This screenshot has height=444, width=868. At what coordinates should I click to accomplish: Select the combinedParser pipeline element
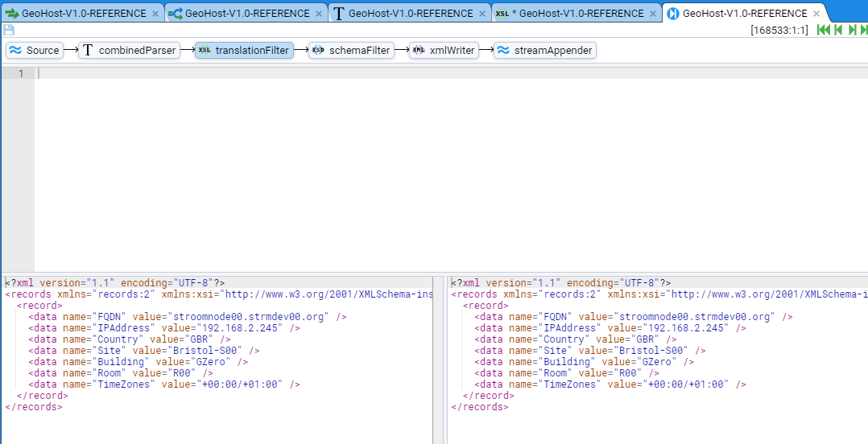(x=127, y=50)
